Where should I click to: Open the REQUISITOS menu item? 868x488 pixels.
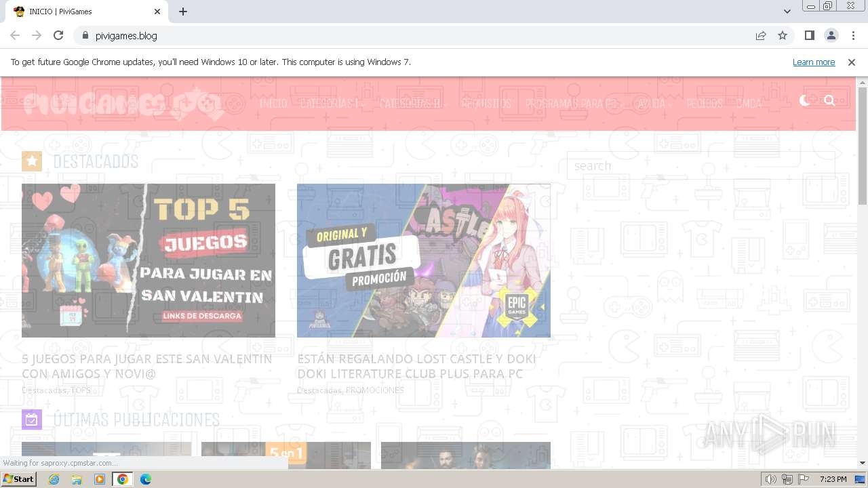click(486, 104)
